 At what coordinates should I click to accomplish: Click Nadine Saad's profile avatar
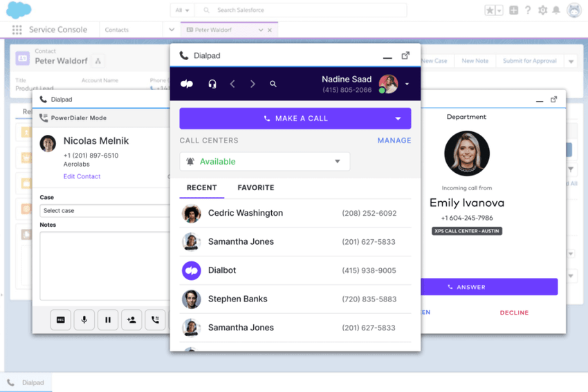[388, 84]
